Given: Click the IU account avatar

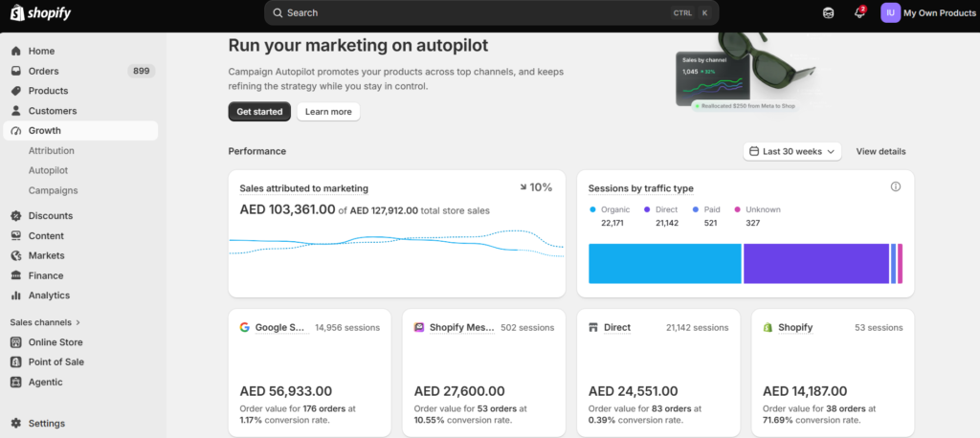Looking at the screenshot, I should 891,12.
